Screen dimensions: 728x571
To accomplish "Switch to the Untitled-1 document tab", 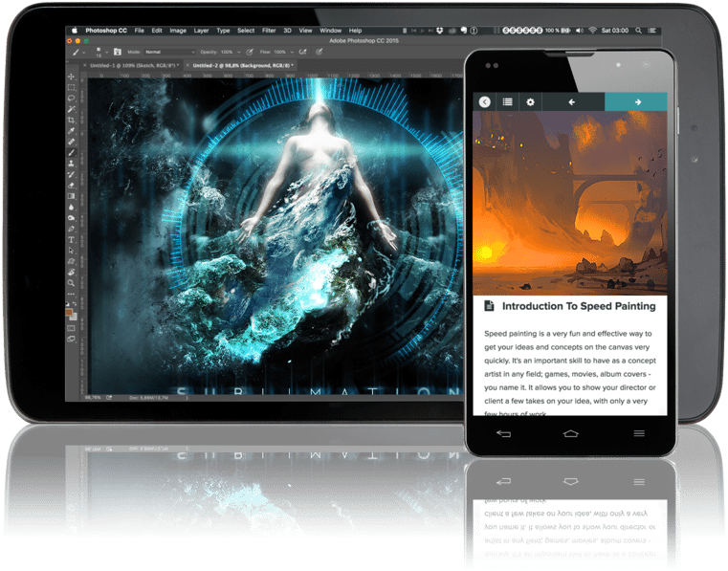I will coord(132,65).
